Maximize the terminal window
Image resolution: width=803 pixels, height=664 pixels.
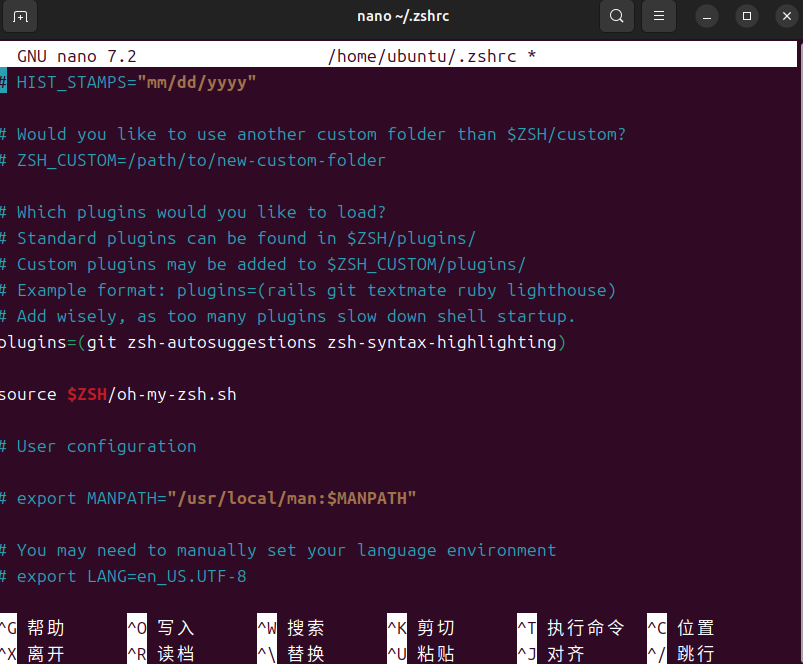click(746, 16)
